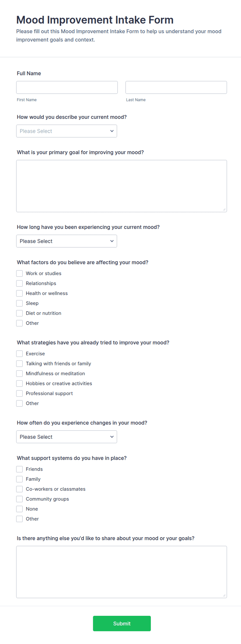Select the Mindfulness or meditation checkbox
This screenshot has width=241, height=644.
(19, 374)
